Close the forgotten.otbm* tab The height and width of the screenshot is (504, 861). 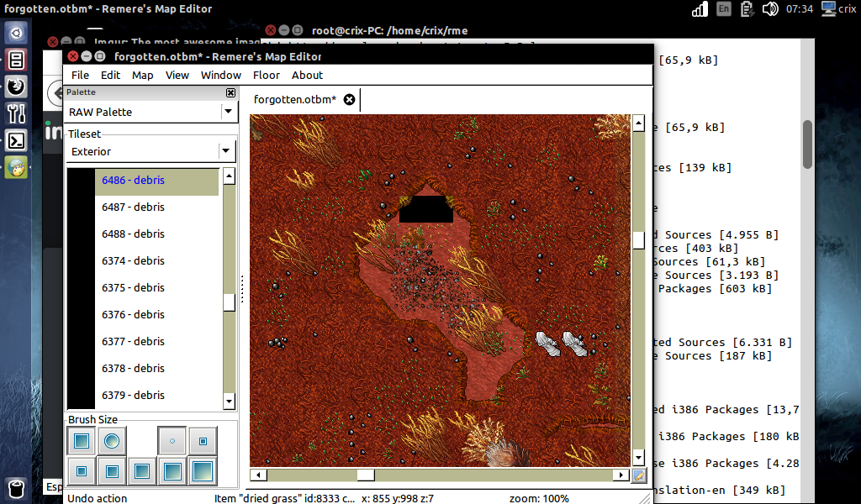[x=349, y=100]
